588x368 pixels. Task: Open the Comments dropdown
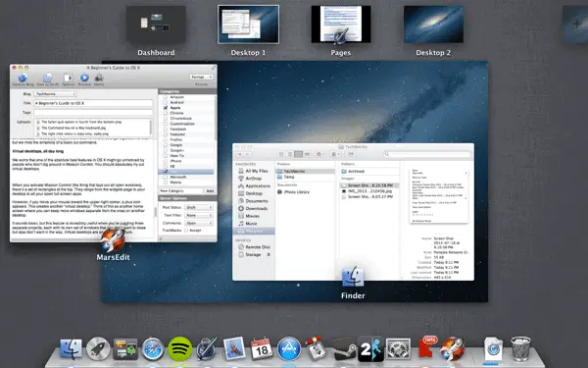coord(199,223)
